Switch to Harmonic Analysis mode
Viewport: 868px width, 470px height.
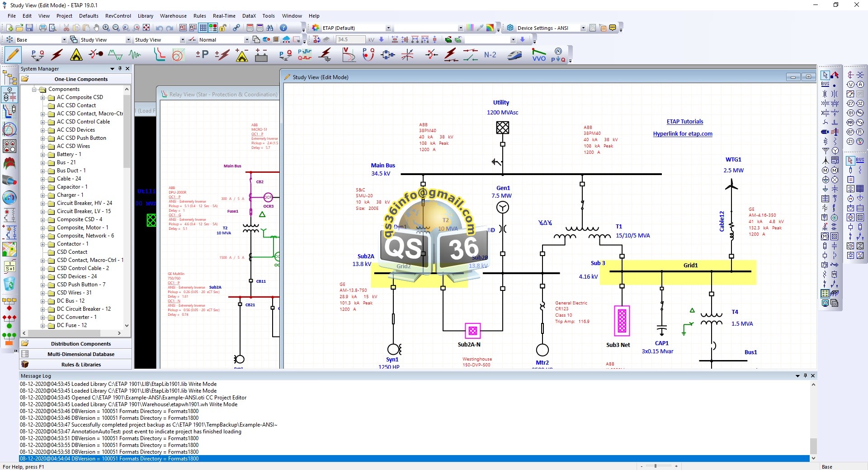[x=115, y=55]
